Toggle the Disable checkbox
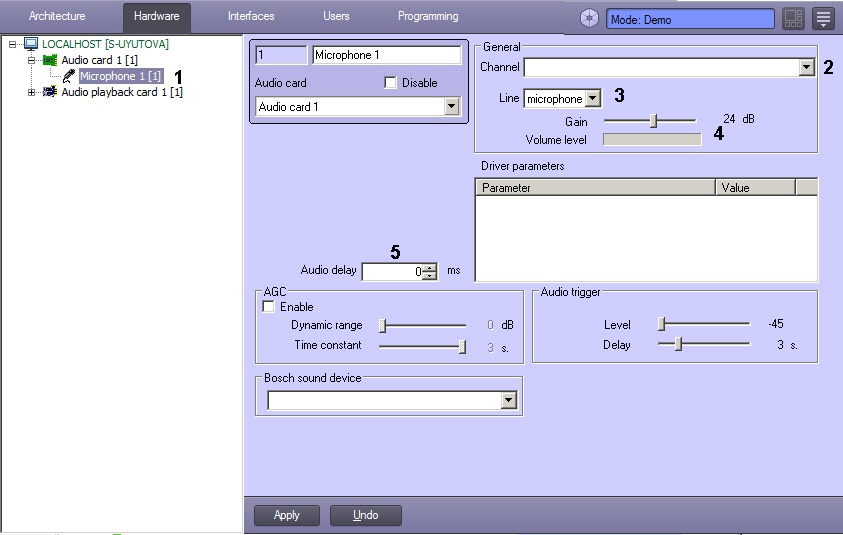The width and height of the screenshot is (843, 535). pos(390,83)
